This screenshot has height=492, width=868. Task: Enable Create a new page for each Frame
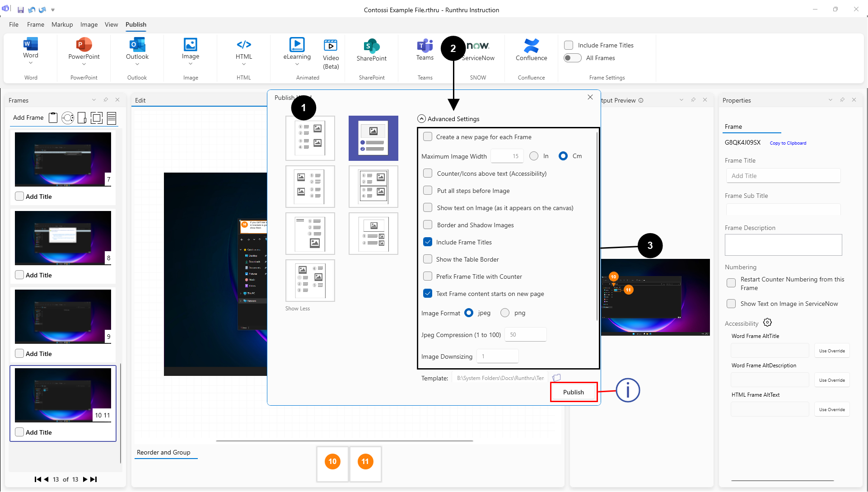(x=428, y=137)
